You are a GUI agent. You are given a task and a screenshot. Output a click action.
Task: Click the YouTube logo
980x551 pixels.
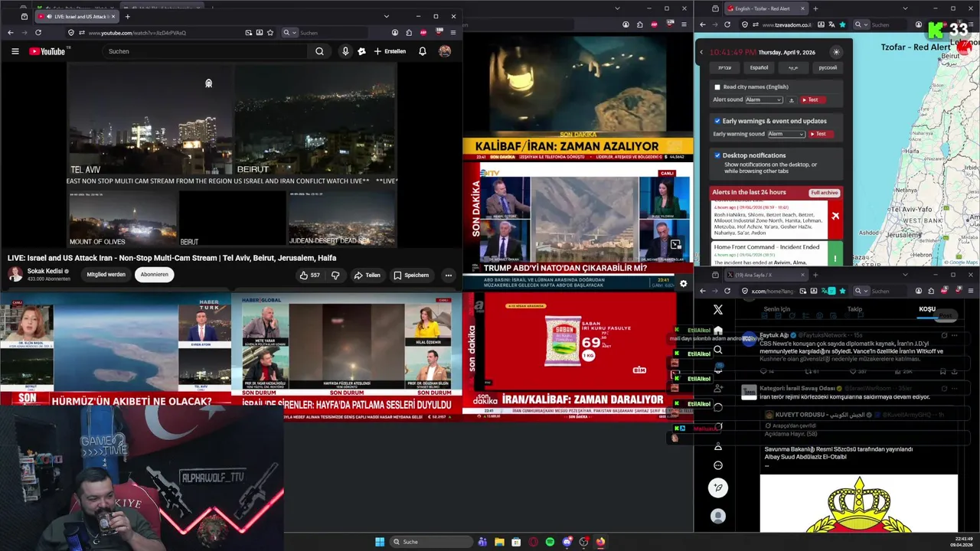tap(47, 51)
